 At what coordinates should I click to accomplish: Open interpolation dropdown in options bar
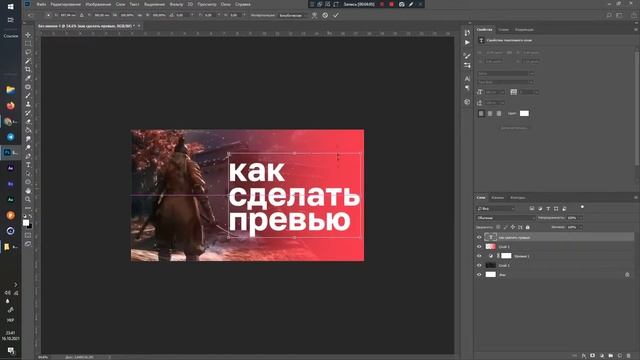tap(292, 15)
